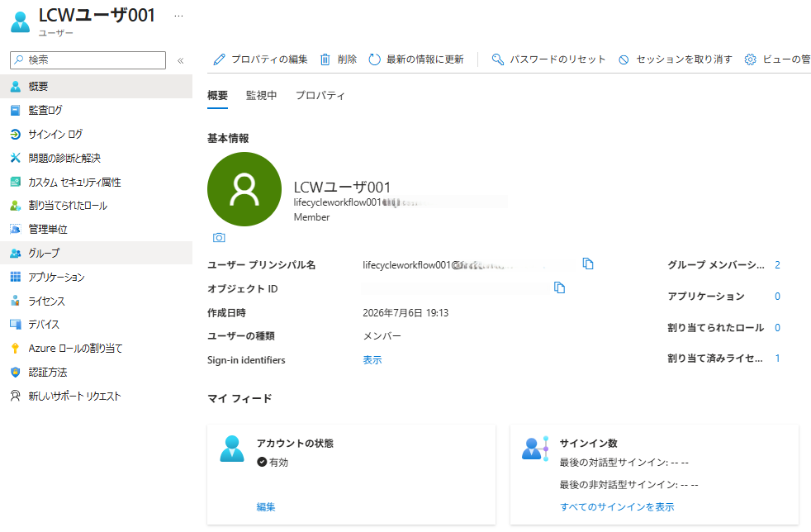Click the 概要 sidebar user icon

(x=16, y=87)
